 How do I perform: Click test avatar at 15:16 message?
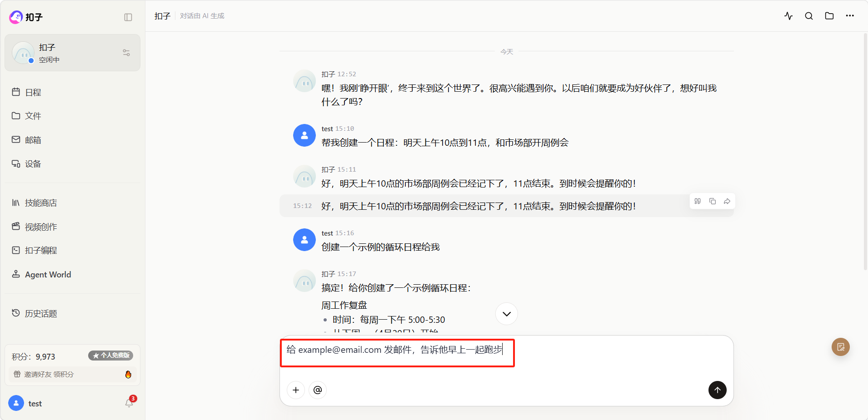(304, 240)
